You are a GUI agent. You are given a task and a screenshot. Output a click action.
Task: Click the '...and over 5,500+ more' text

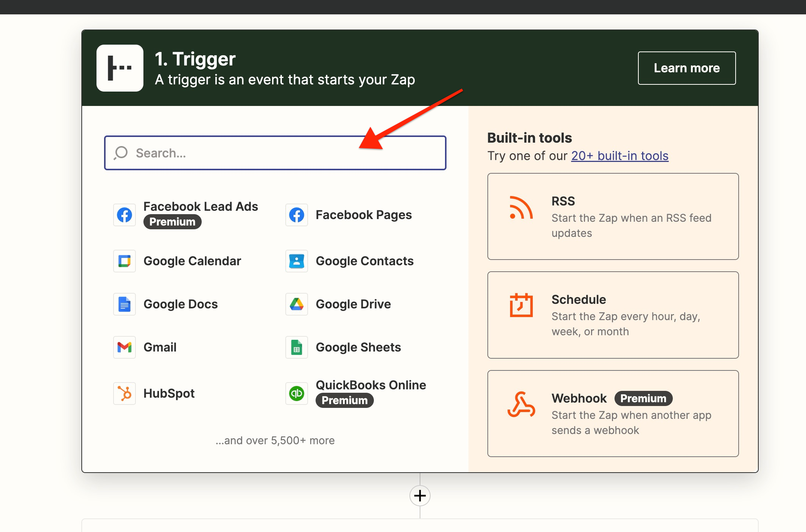275,440
